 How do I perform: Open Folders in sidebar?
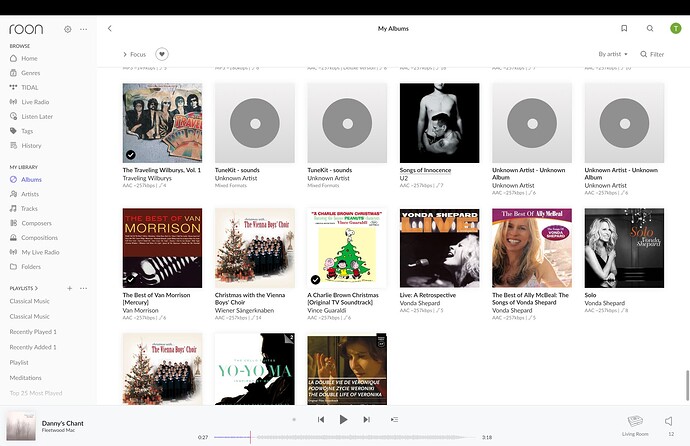point(25,267)
